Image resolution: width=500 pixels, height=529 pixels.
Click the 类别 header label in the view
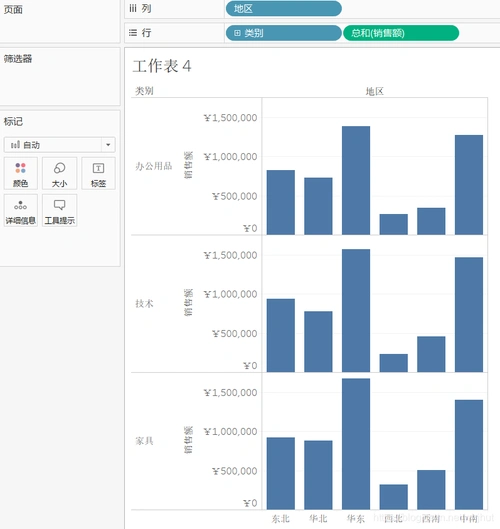(x=144, y=91)
